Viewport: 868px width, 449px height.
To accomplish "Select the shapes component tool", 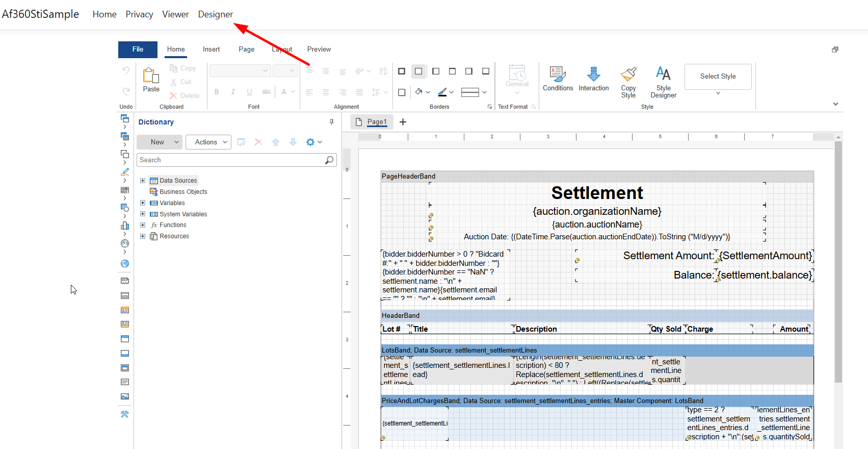I will (125, 208).
